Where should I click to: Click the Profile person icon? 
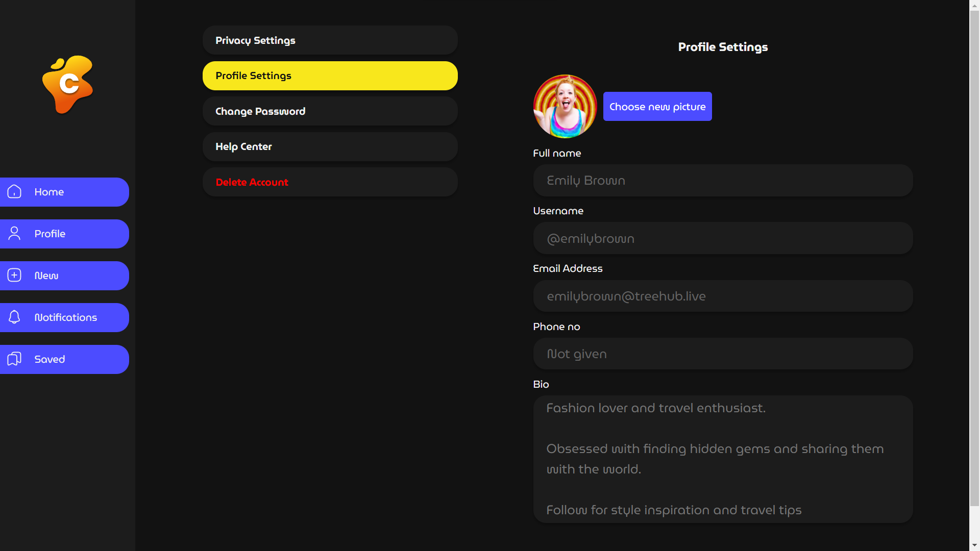[x=14, y=234]
